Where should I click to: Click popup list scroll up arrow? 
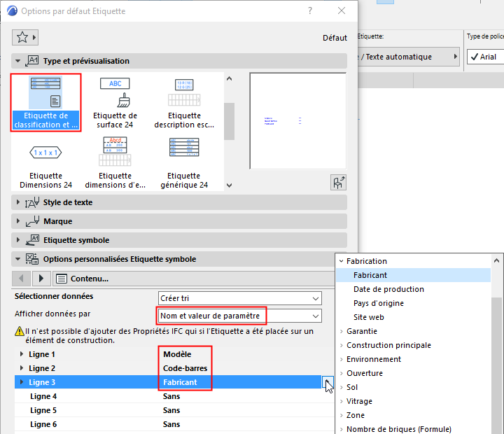[496, 260]
